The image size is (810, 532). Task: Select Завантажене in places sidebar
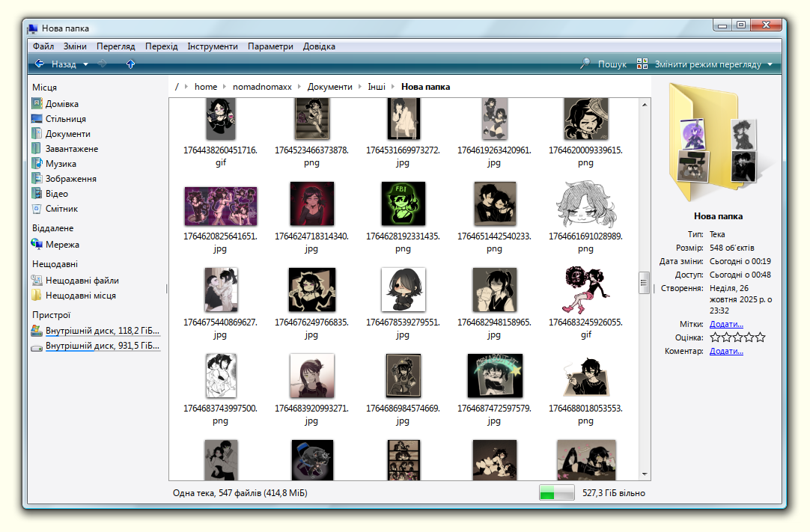click(65, 149)
